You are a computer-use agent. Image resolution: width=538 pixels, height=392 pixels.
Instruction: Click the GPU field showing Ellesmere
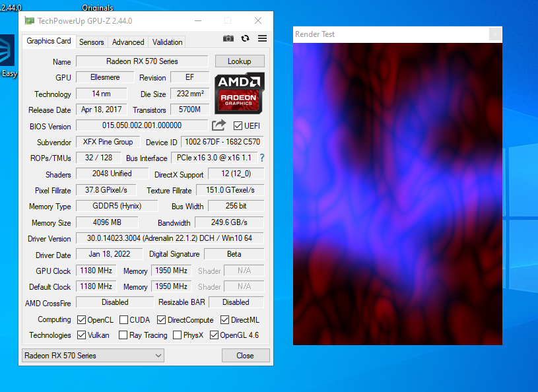[x=105, y=77]
